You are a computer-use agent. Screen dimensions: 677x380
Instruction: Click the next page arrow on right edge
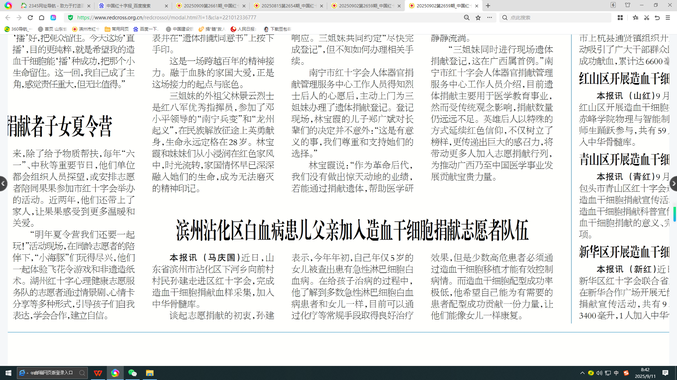point(674,184)
